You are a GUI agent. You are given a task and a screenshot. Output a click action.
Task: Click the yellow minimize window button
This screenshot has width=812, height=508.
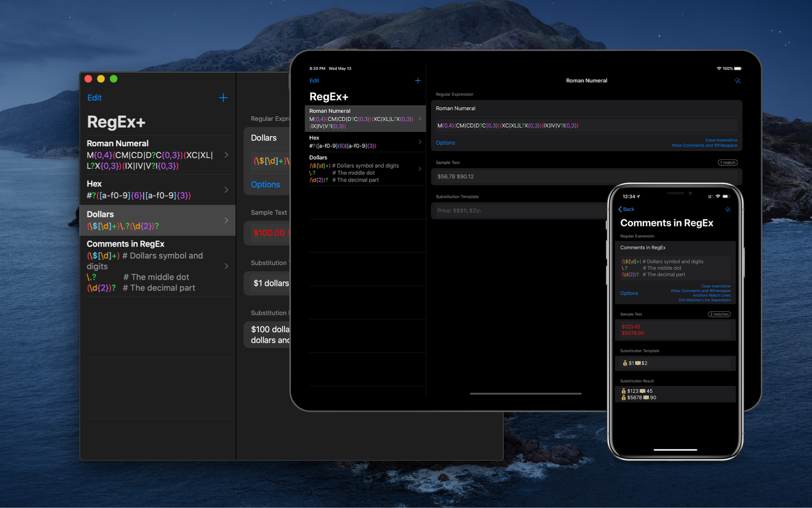pos(101,79)
